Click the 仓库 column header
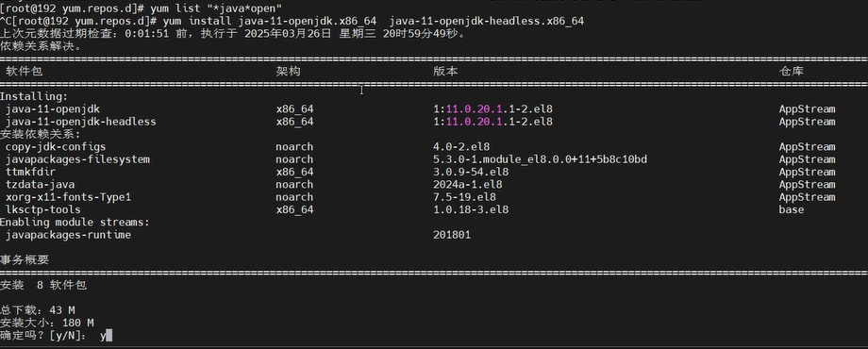Viewport: 868px width, 349px height. [x=791, y=71]
